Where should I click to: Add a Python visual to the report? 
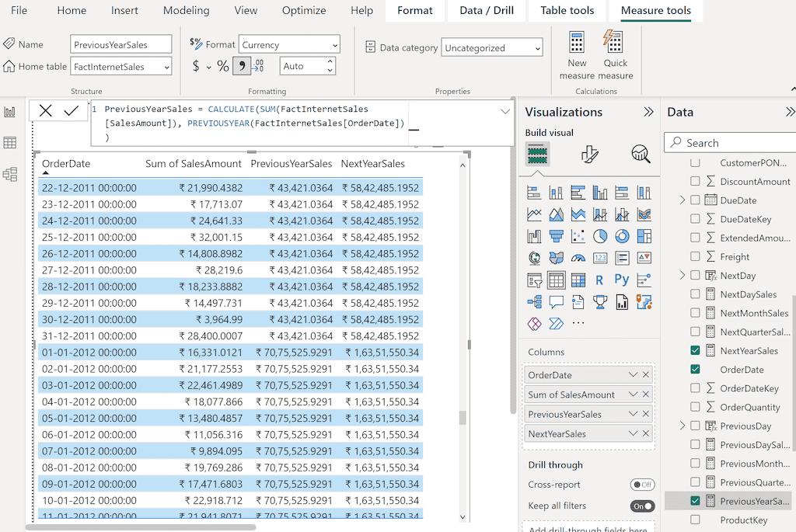621,278
